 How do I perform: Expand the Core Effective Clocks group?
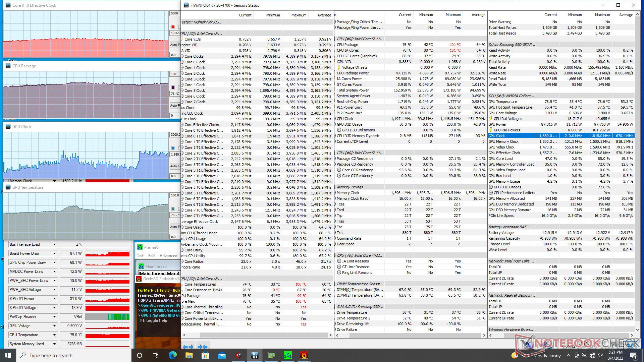click(182, 125)
